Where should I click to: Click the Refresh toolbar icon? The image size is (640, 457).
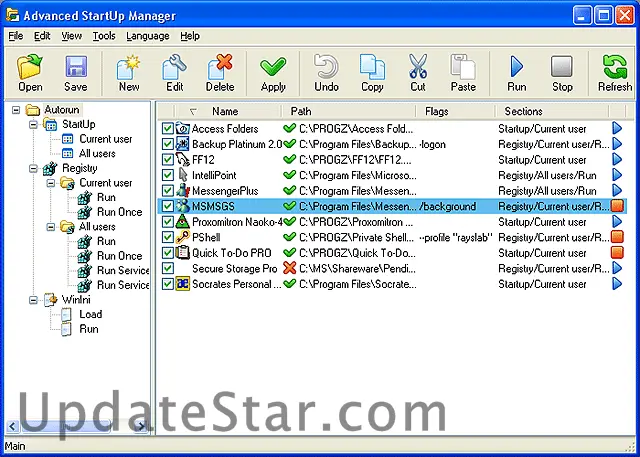(615, 67)
